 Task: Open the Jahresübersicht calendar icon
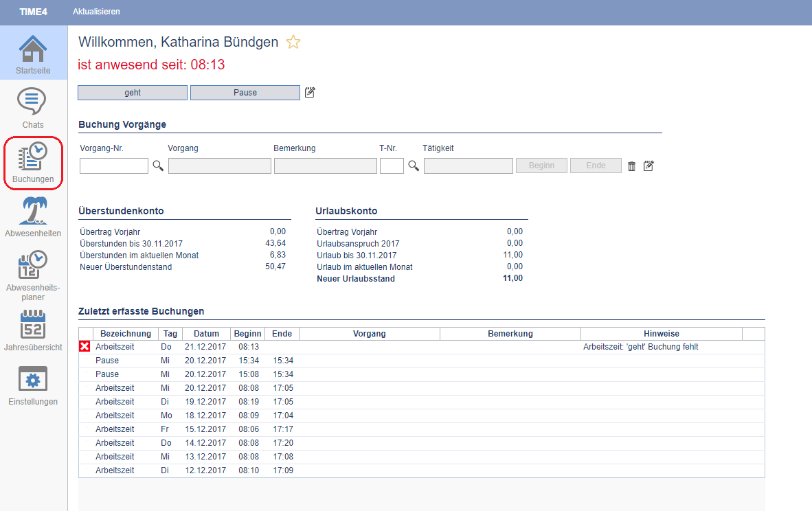pyautogui.click(x=32, y=325)
